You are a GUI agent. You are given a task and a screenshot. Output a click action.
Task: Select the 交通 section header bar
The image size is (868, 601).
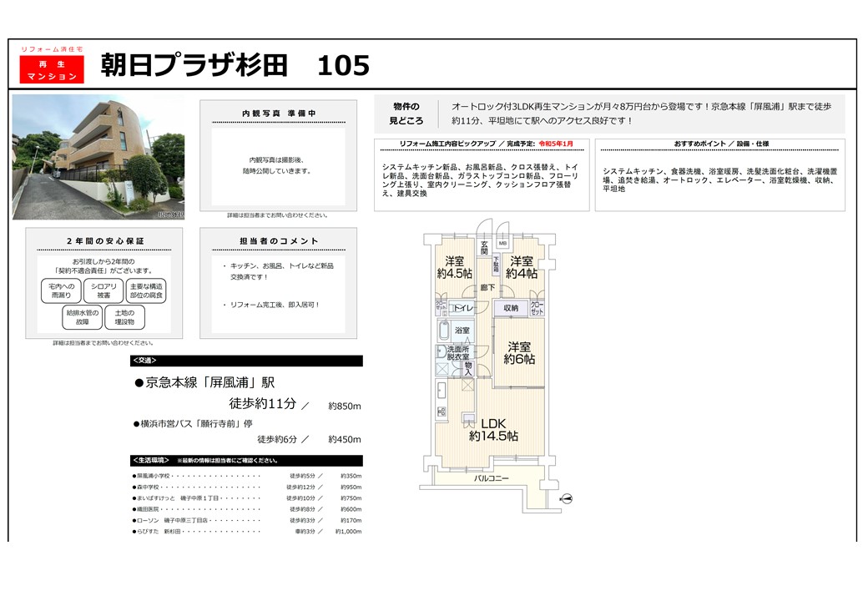point(246,361)
